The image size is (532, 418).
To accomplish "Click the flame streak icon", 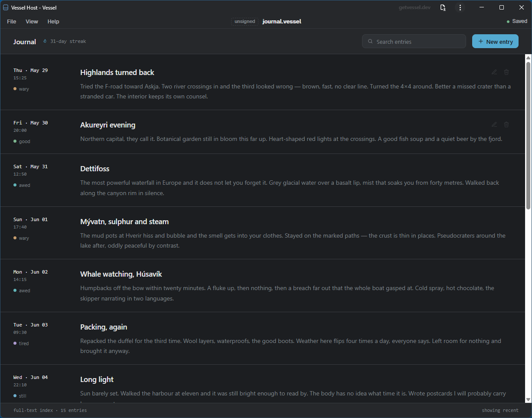I will point(45,41).
